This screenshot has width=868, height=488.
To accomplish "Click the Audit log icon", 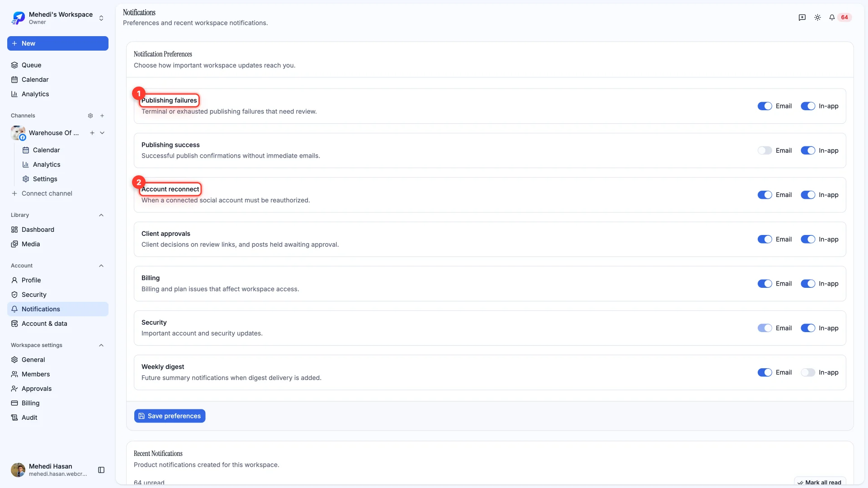I will [x=14, y=418].
